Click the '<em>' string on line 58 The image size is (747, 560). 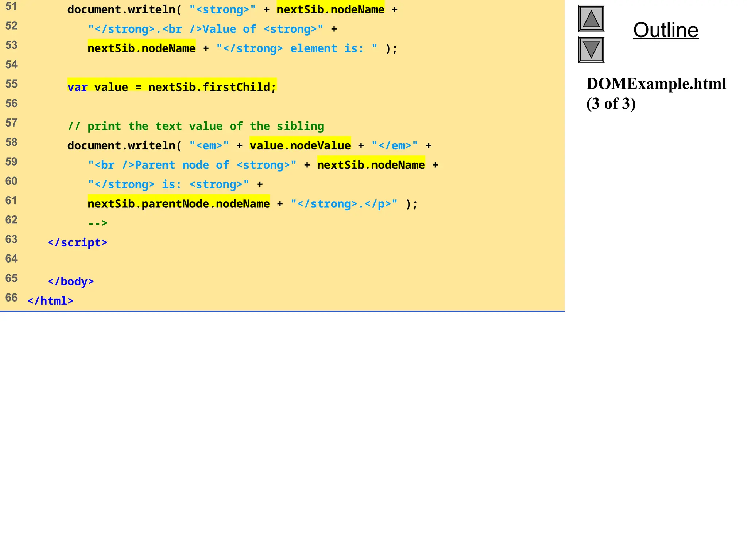[x=209, y=145]
